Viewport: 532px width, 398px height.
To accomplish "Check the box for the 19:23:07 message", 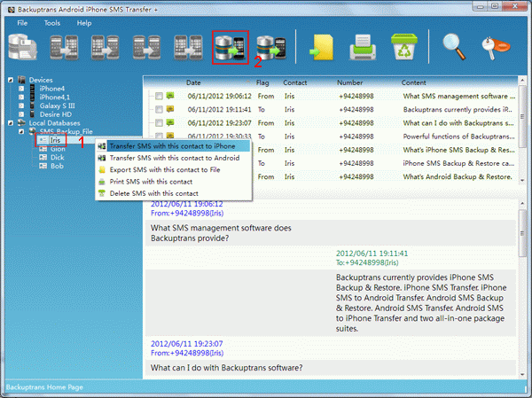I will (159, 123).
